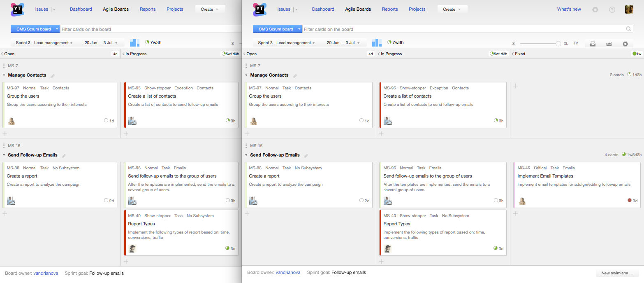Open Report Types card title in right window
This screenshot has width=644, height=283.
click(x=396, y=224)
